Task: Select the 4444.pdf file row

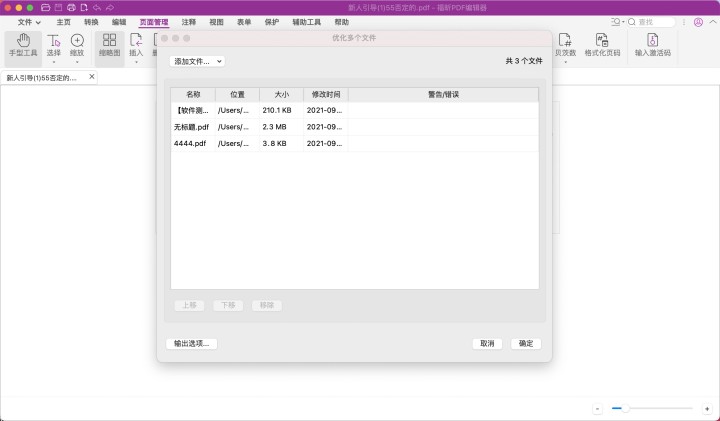Action: point(190,143)
